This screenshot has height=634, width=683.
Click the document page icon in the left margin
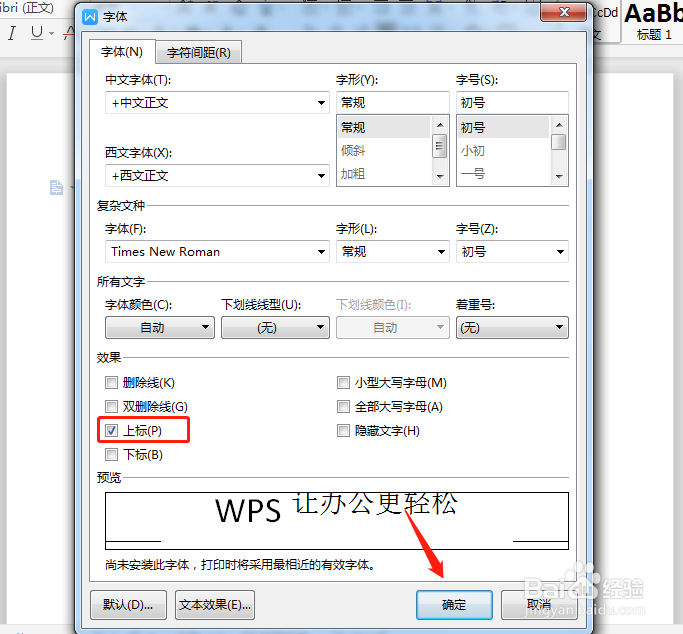click(x=56, y=188)
